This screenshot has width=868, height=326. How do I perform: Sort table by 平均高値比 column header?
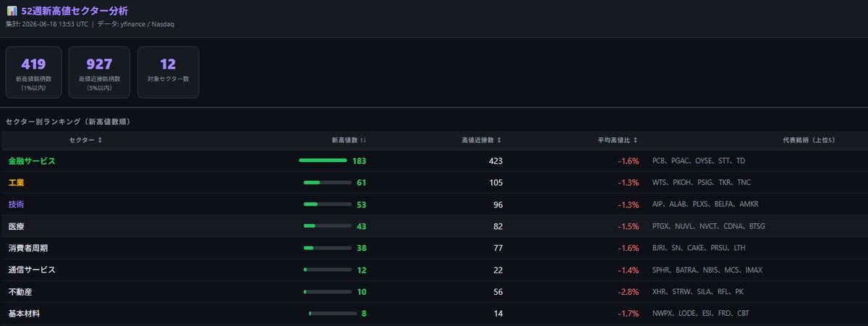coord(618,140)
